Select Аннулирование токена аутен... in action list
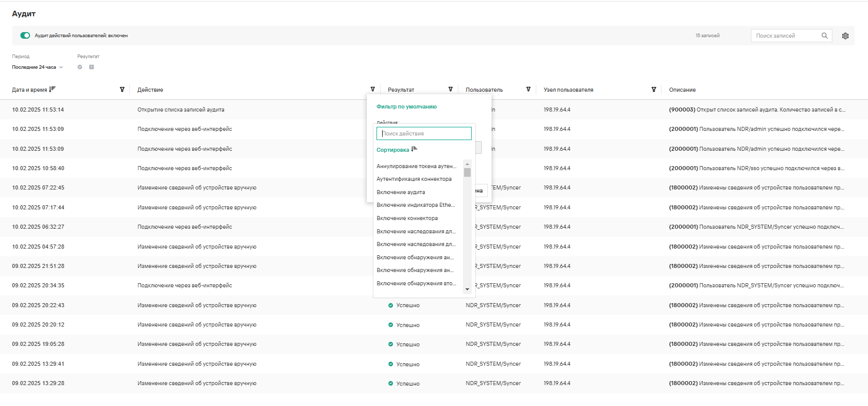Viewport: 868px width, 406px height. pyautogui.click(x=417, y=166)
